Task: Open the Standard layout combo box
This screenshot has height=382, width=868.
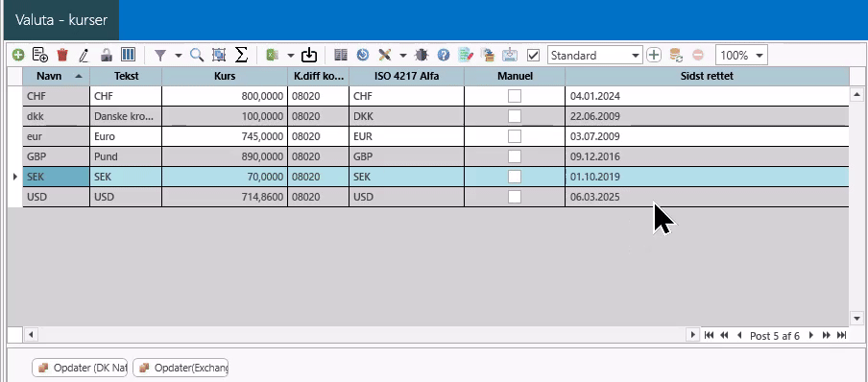Action: tap(594, 55)
